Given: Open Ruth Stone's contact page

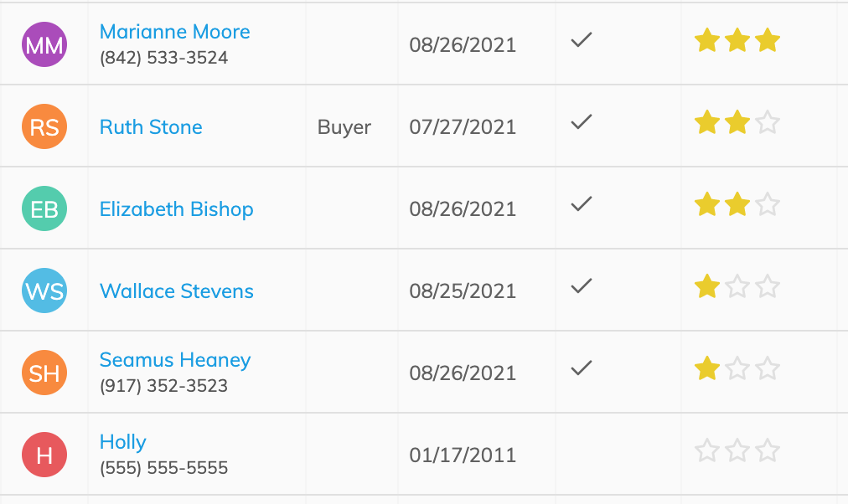Looking at the screenshot, I should click(x=151, y=127).
